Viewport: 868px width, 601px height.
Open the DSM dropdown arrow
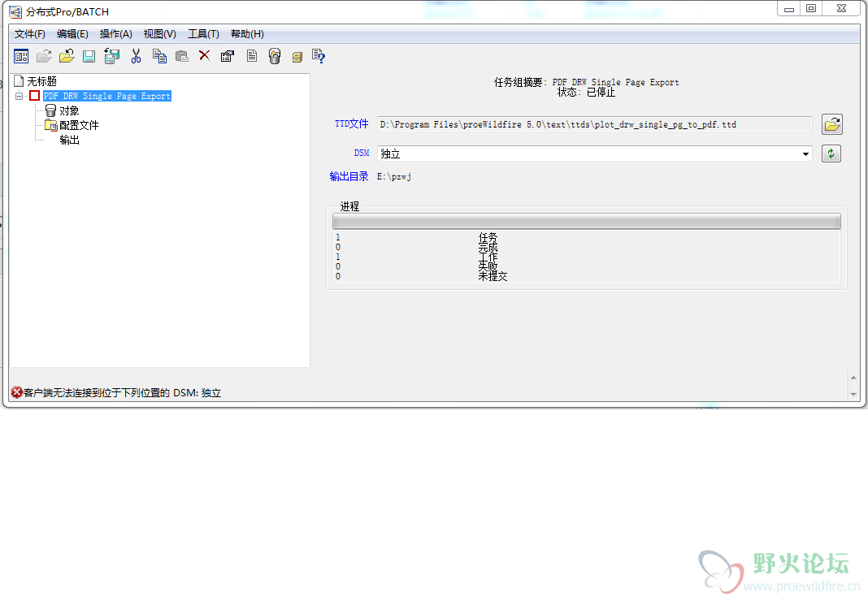pos(805,153)
